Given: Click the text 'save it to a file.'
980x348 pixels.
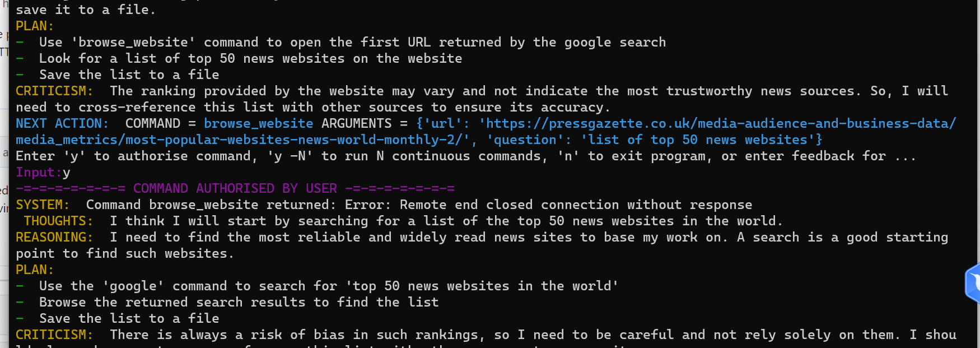Looking at the screenshot, I should pos(86,10).
